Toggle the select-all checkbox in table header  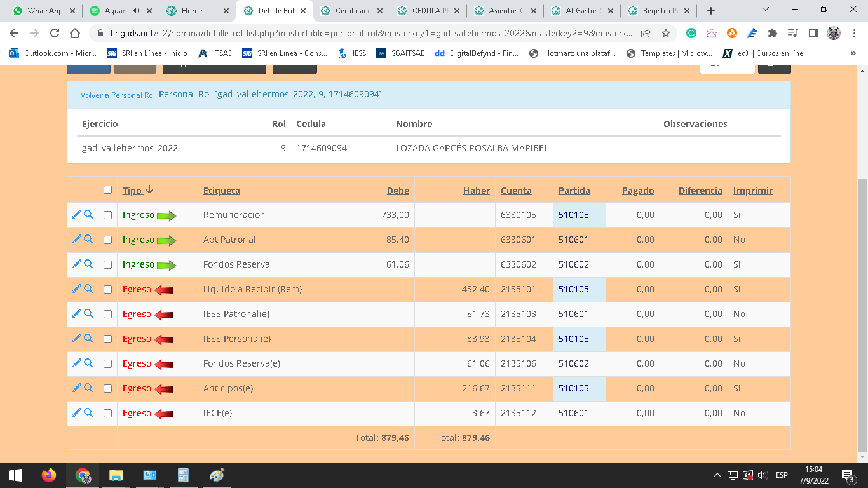pyautogui.click(x=107, y=190)
